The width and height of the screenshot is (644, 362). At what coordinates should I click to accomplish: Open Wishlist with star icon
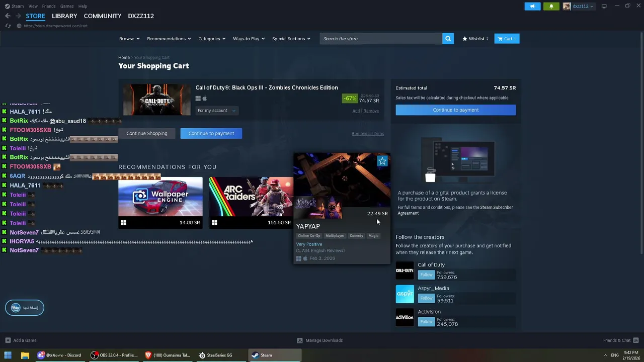click(x=475, y=39)
